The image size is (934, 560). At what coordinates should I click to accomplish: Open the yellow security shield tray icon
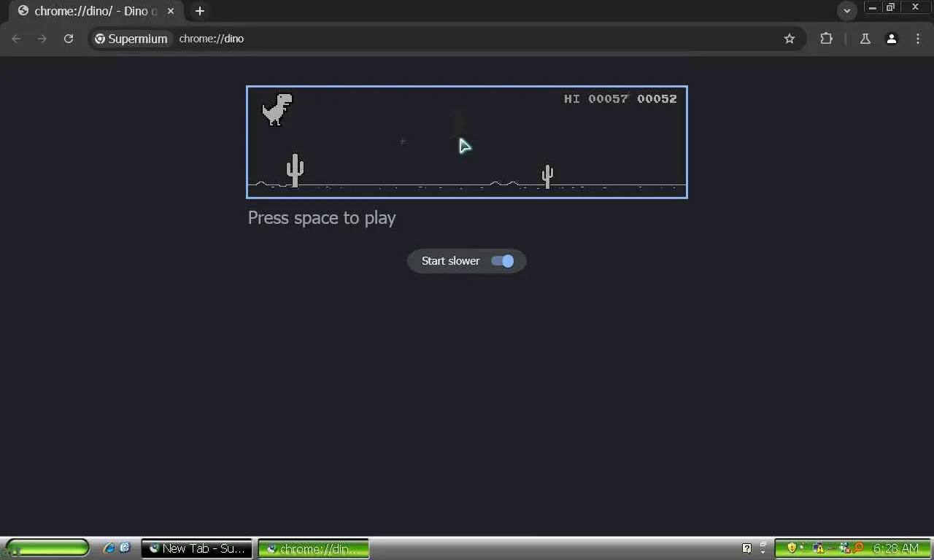[792, 548]
